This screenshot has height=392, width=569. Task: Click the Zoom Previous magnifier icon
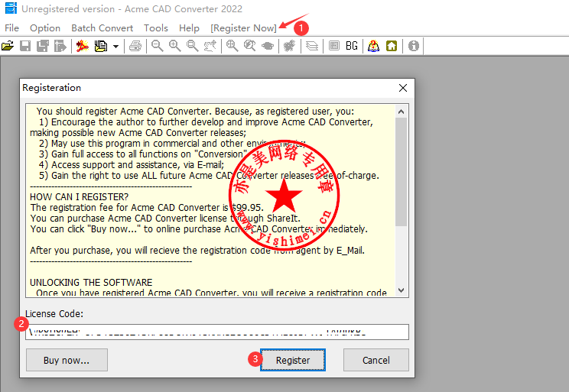pyautogui.click(x=250, y=46)
